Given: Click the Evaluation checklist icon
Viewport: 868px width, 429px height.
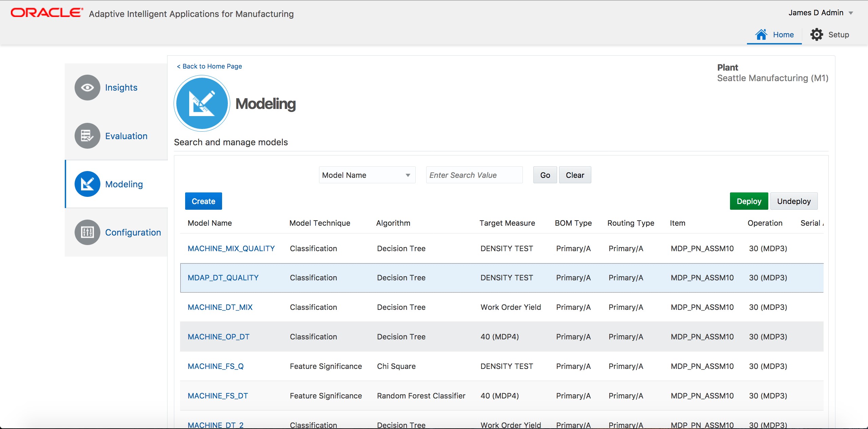Looking at the screenshot, I should pyautogui.click(x=87, y=135).
